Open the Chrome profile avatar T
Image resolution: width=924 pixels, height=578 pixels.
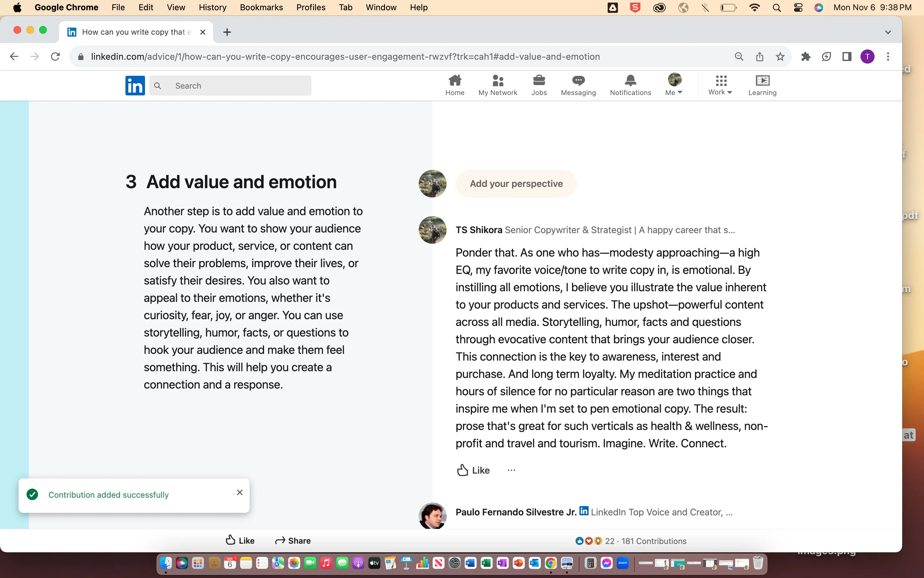(868, 57)
